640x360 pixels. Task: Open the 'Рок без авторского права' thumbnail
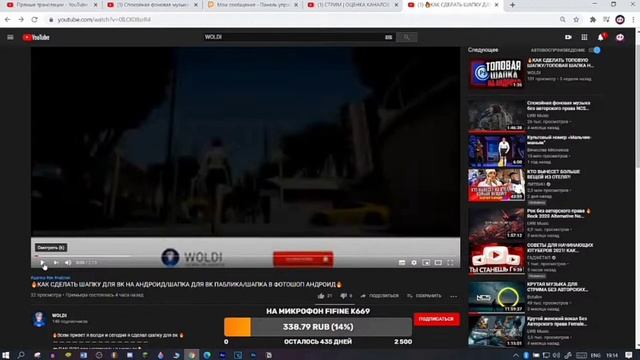point(496,224)
